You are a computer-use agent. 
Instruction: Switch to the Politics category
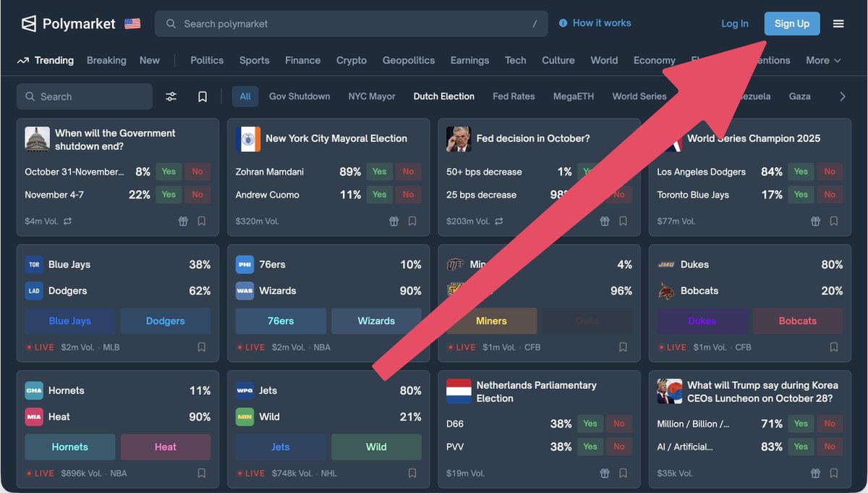207,61
